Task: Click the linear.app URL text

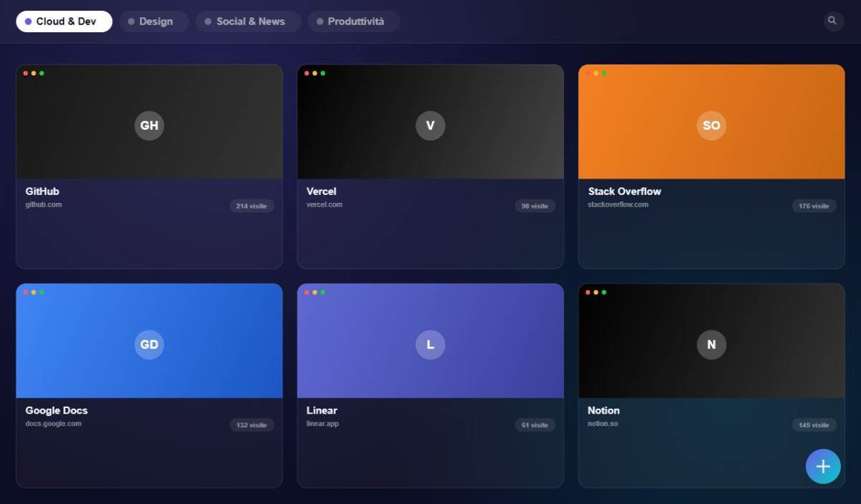Action: tap(322, 424)
